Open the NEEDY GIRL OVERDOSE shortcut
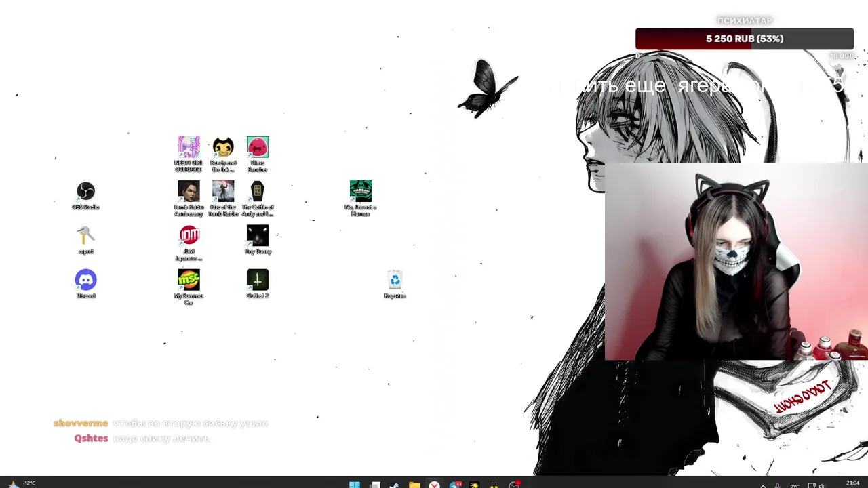This screenshot has width=868, height=488. coord(189,153)
